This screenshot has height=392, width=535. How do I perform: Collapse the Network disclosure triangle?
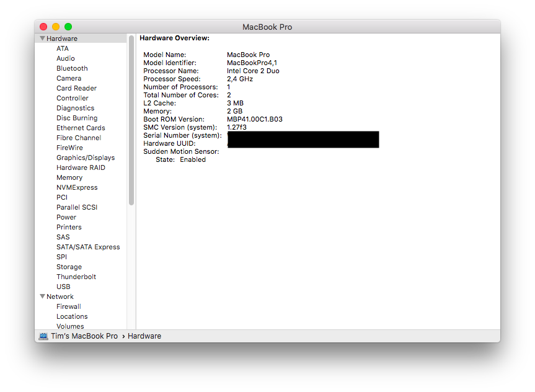[42, 296]
